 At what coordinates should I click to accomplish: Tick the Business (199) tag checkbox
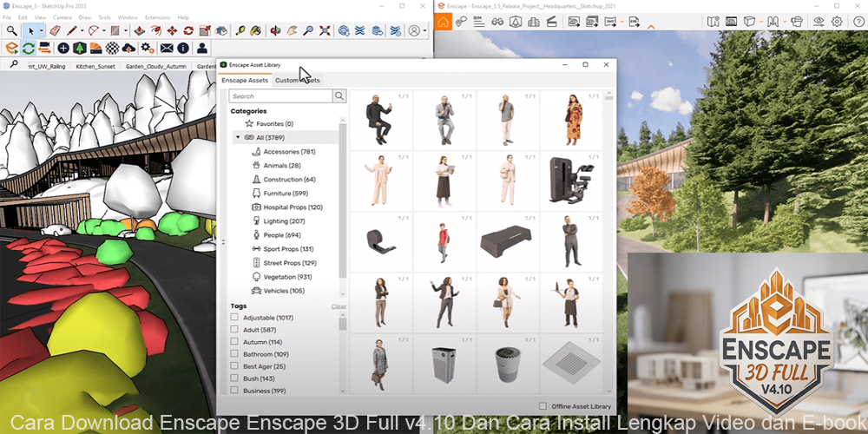point(234,391)
